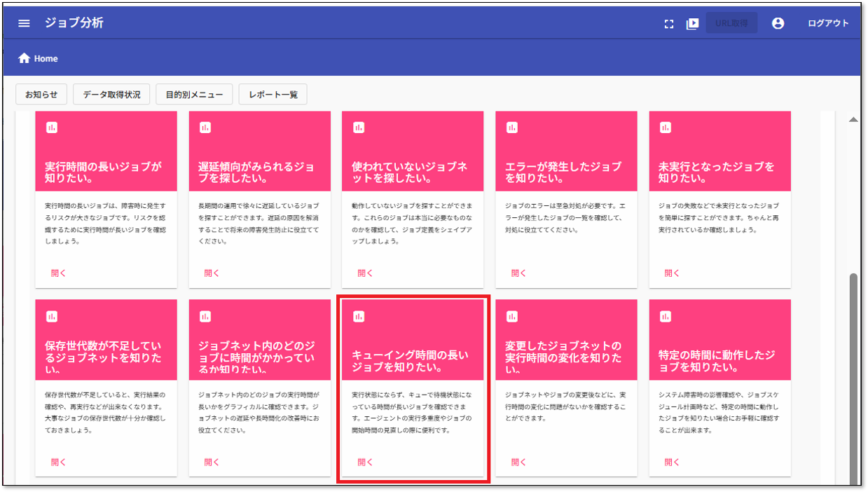This screenshot has height=492, width=868.
Task: Click 開く on 遅延傾向がみられるジョブ card
Action: [x=212, y=273]
